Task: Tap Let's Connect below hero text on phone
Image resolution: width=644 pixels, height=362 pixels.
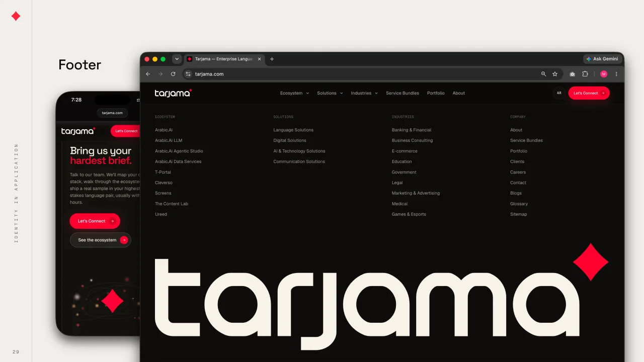Action: pyautogui.click(x=95, y=221)
